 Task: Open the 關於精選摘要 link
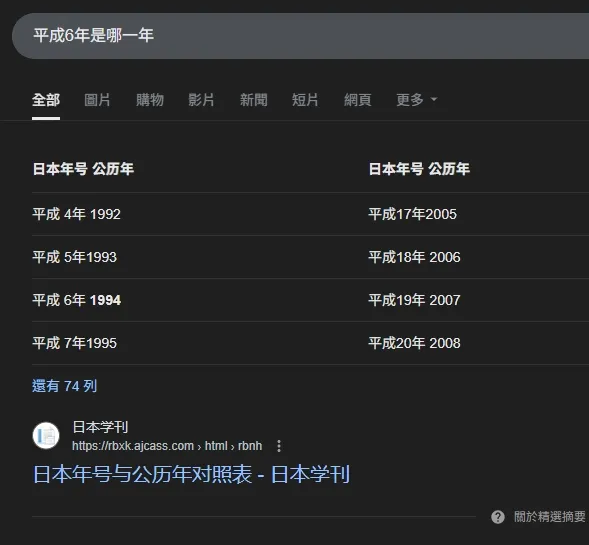click(550, 517)
